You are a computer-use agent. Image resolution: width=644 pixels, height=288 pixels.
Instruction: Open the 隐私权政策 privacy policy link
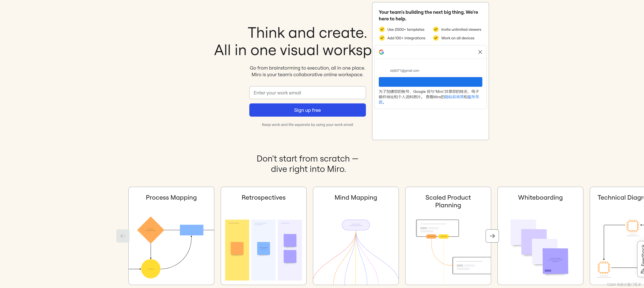click(x=454, y=97)
